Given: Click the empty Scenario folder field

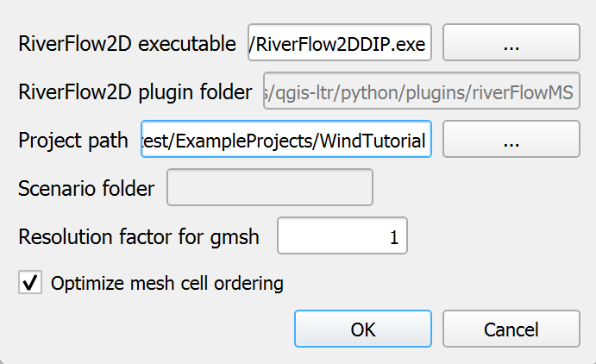Looking at the screenshot, I should 269,188.
